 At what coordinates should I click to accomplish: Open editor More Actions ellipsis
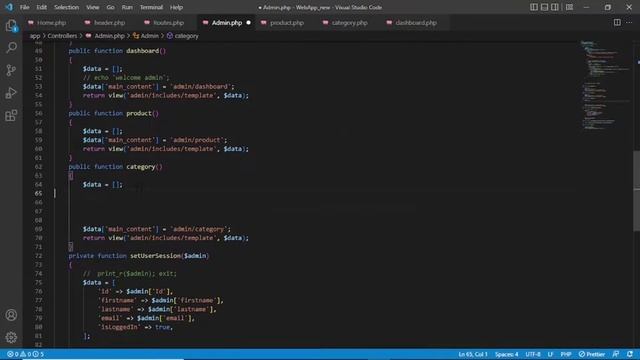(629, 22)
